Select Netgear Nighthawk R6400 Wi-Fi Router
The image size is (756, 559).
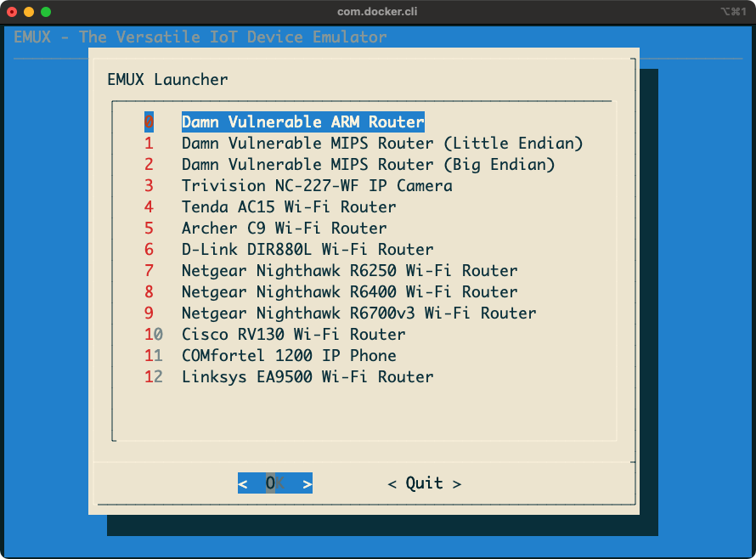point(349,291)
